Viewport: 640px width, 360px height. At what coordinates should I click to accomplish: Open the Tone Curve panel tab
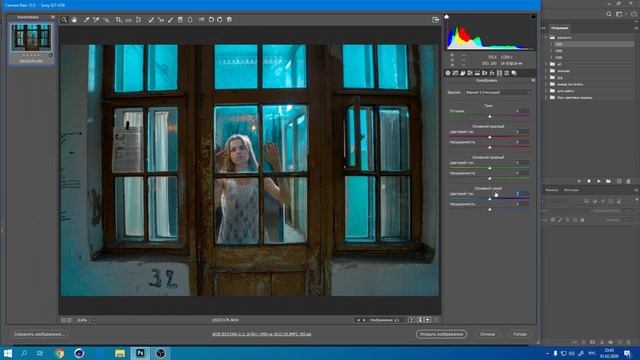coord(455,73)
